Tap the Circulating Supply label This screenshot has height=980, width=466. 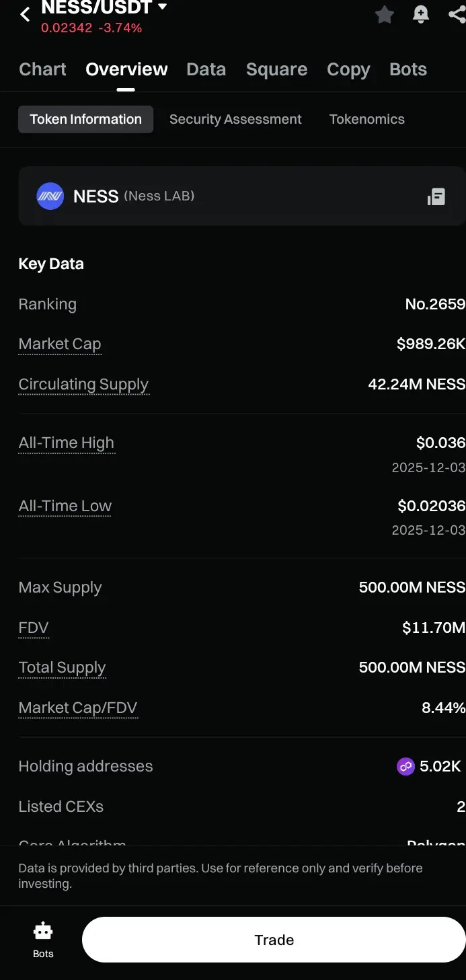(x=83, y=384)
